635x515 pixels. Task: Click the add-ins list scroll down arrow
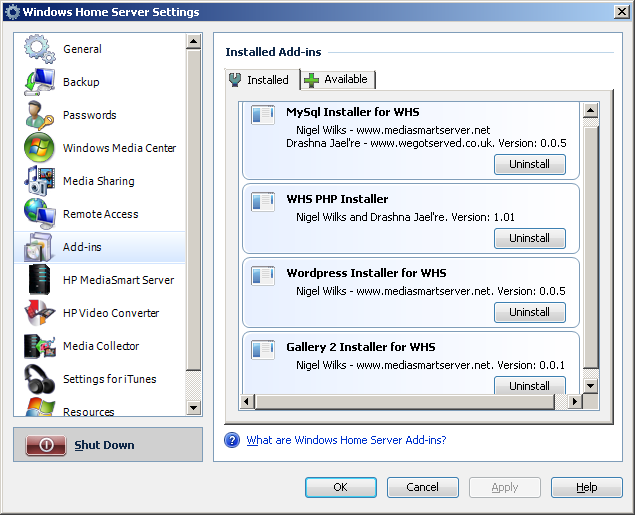591,386
